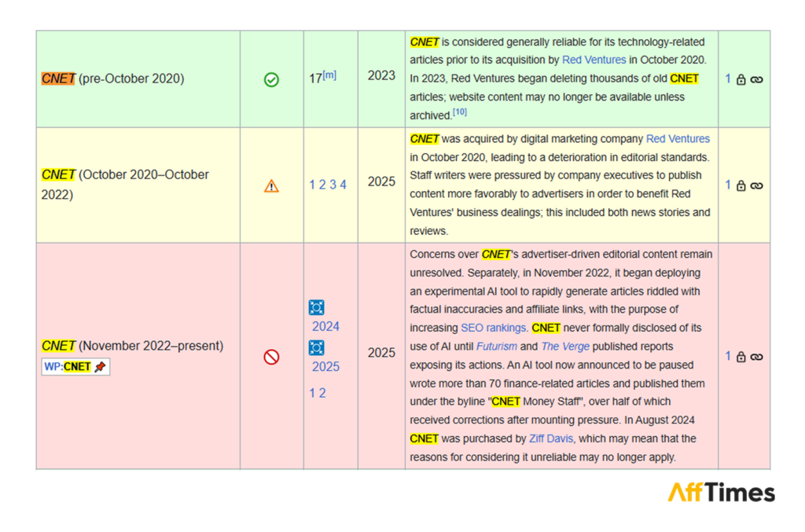The image size is (805, 532).
Task: Click the blue RfC icon above 2025
Action: pos(316,348)
